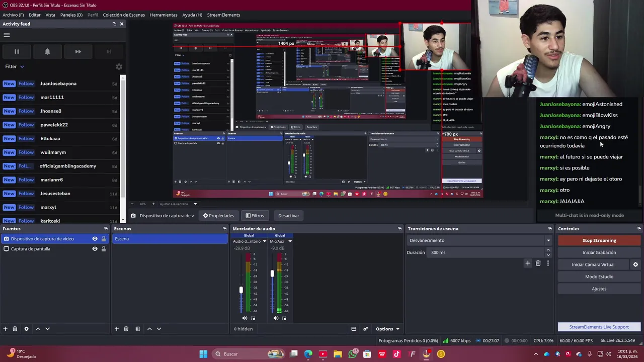Toggle desktop audio monitoring headphone icon
The height and width of the screenshot is (362, 644).
tap(253, 318)
